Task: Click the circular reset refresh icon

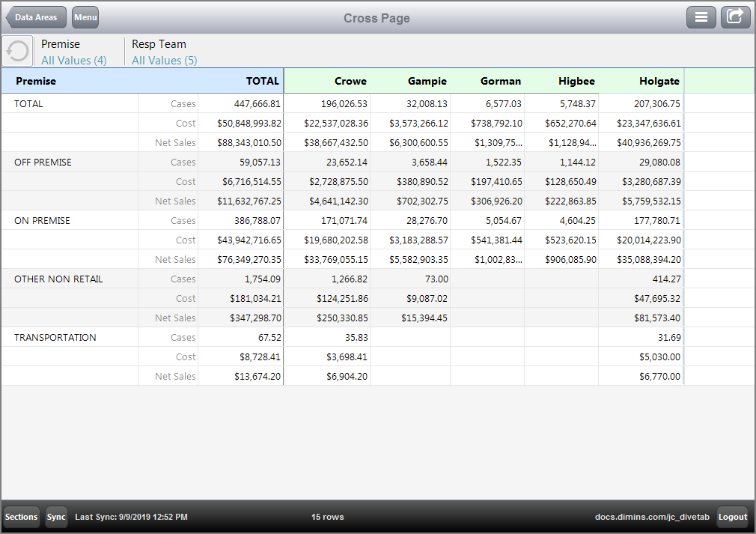Action: pyautogui.click(x=17, y=51)
